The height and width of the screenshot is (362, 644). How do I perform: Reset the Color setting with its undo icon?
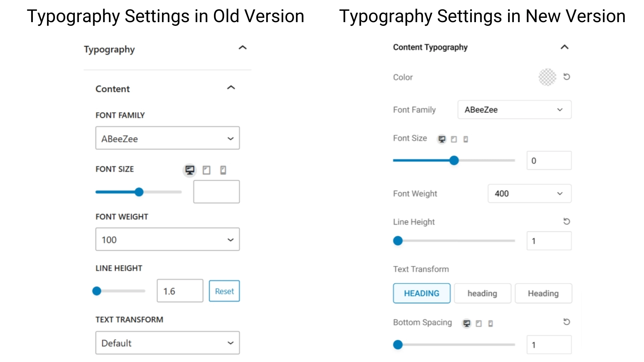pyautogui.click(x=567, y=77)
